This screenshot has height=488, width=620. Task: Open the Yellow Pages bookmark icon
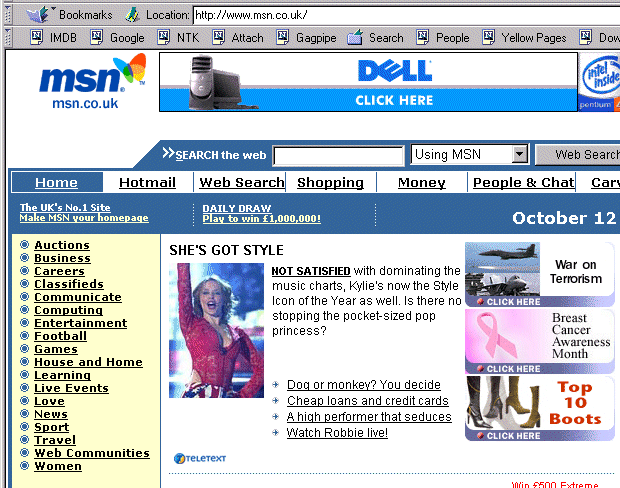click(488, 37)
